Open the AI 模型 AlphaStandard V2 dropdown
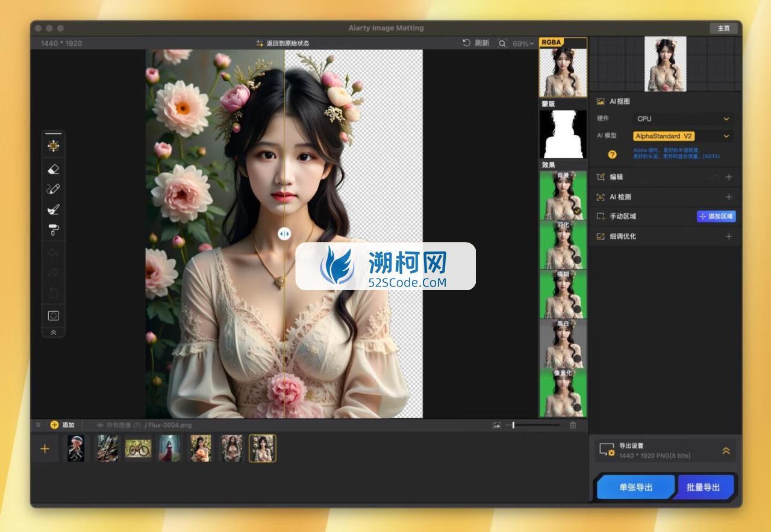This screenshot has height=532, width=771. [684, 136]
